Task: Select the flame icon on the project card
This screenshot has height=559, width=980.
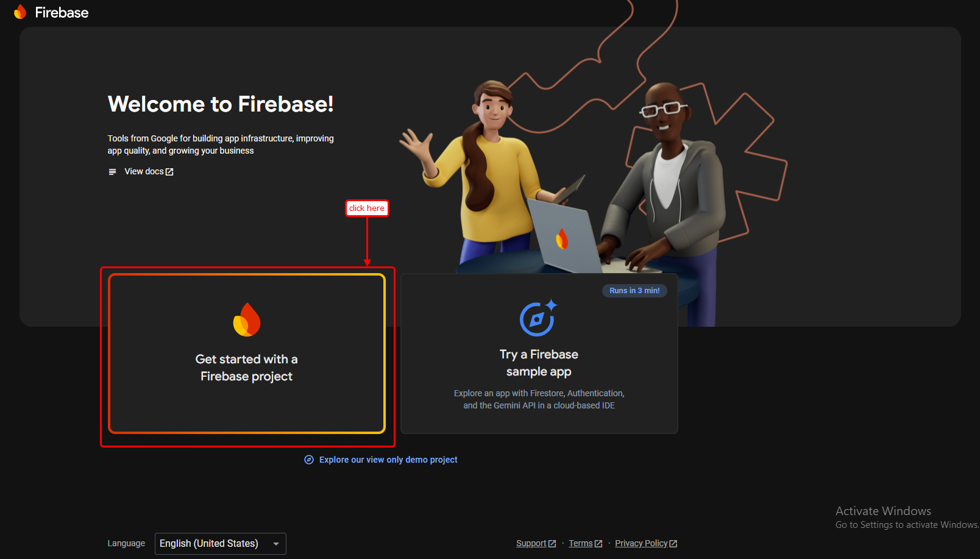Action: pyautogui.click(x=246, y=320)
